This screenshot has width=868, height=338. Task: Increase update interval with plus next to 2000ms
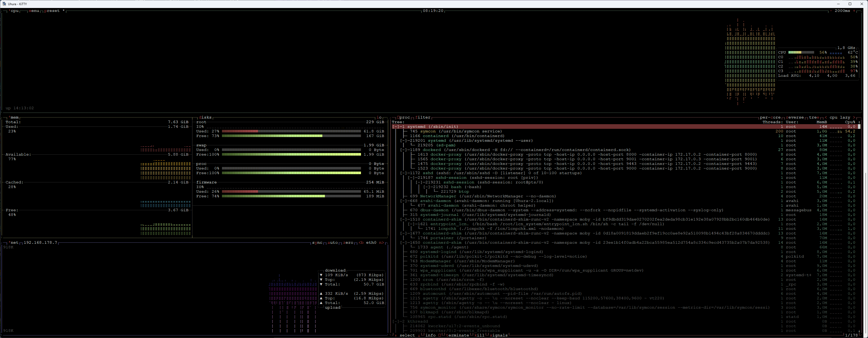pos(854,11)
